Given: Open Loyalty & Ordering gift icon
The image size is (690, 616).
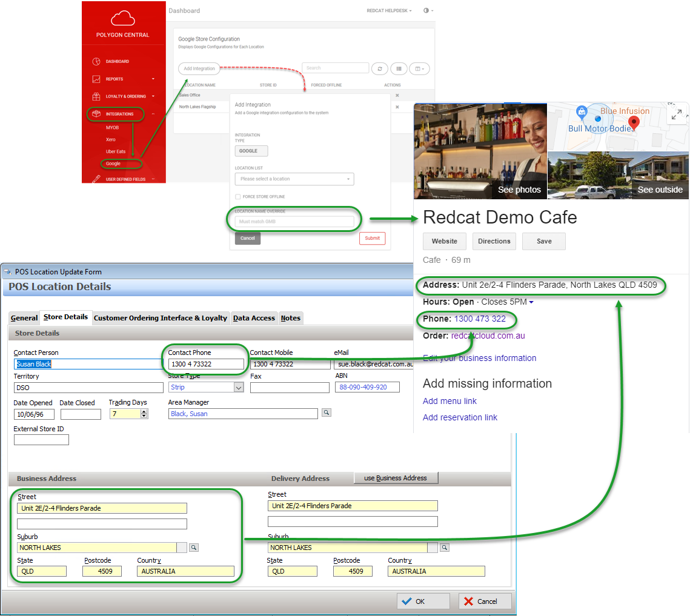Looking at the screenshot, I should click(96, 96).
